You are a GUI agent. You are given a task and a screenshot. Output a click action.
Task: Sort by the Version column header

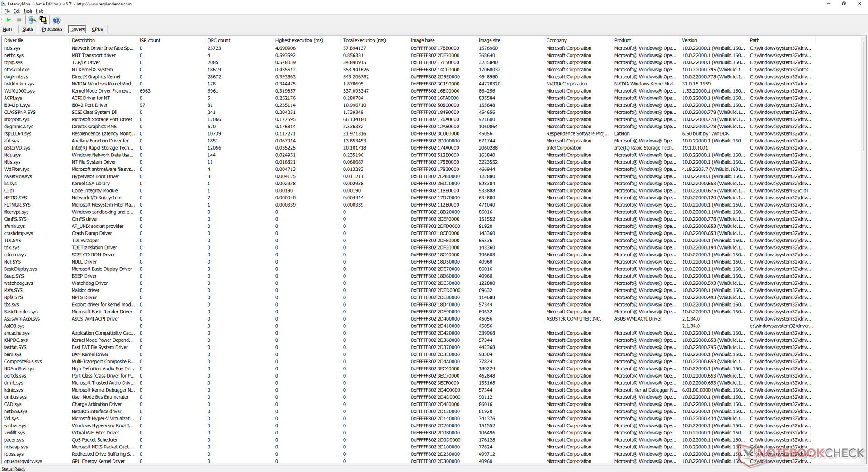pos(714,40)
